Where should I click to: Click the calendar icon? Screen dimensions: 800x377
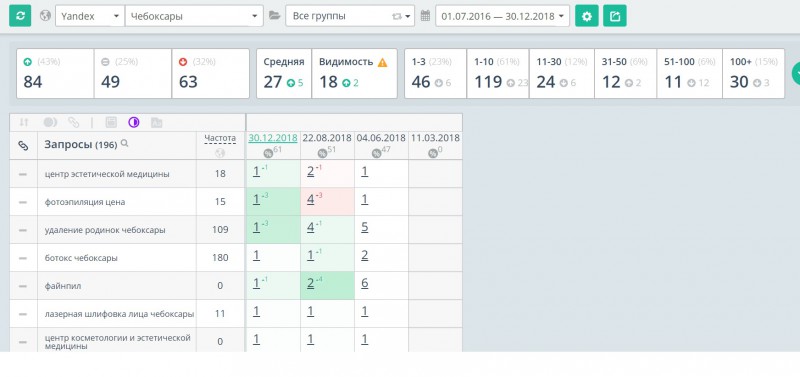tap(425, 16)
